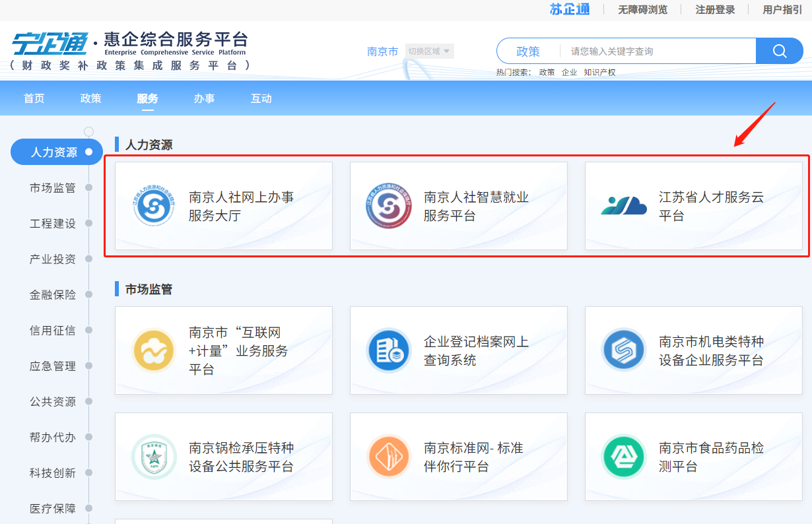
Task: Click the 用户指引 link
Action: click(782, 10)
